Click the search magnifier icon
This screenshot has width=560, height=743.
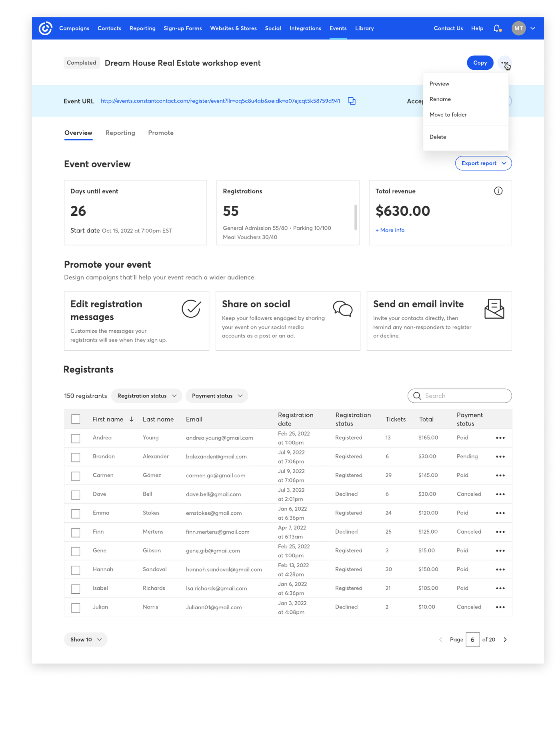(417, 396)
